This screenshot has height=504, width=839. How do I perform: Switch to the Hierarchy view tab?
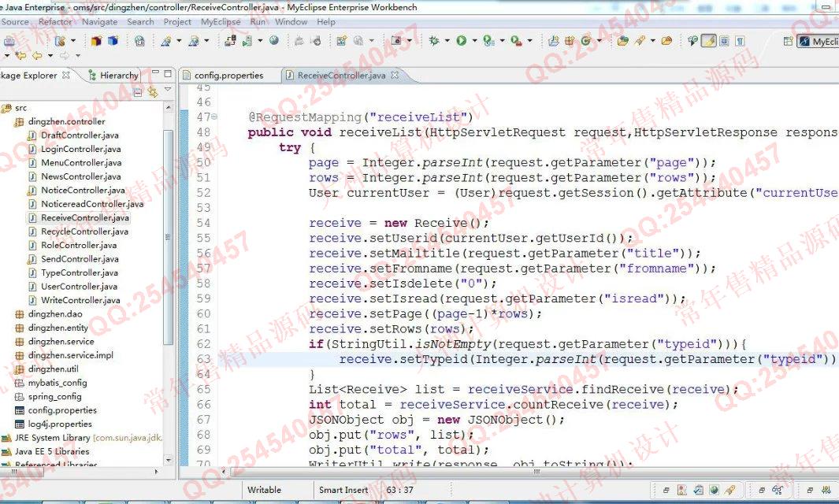(x=118, y=76)
